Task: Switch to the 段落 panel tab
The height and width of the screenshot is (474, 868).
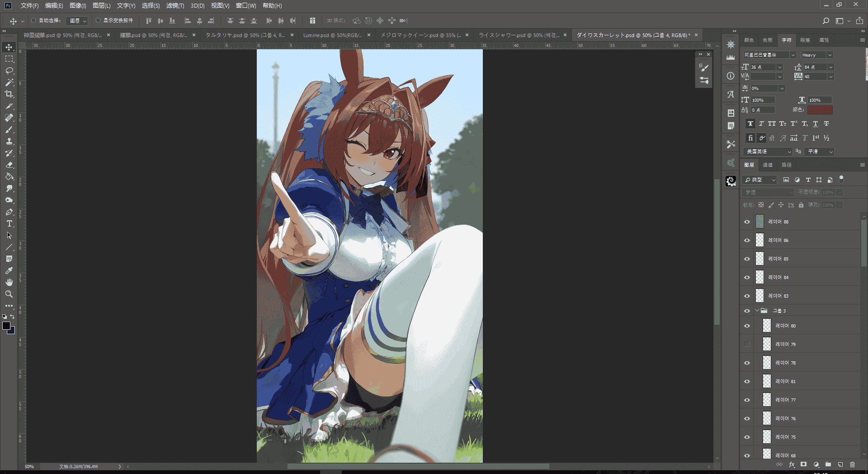Action: [805, 40]
